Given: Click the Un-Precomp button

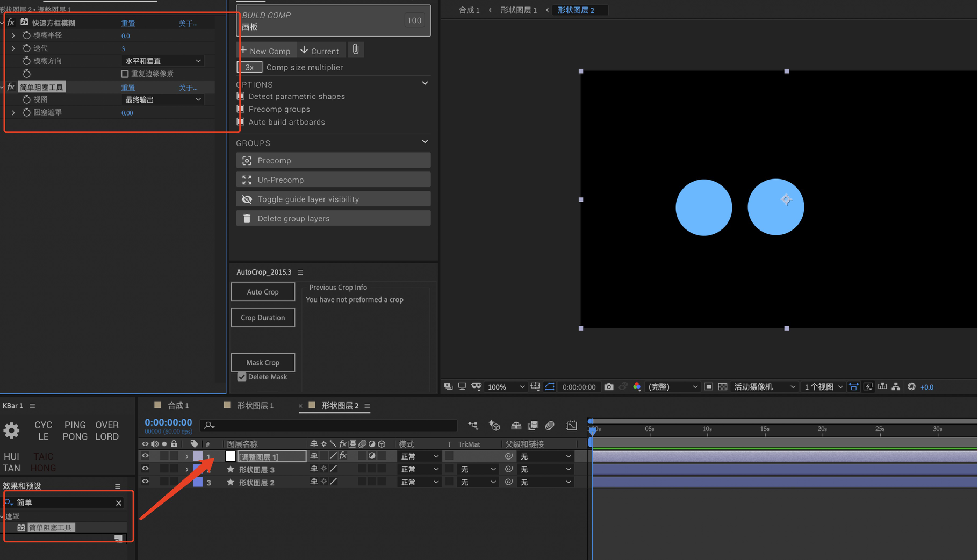Looking at the screenshot, I should point(333,180).
